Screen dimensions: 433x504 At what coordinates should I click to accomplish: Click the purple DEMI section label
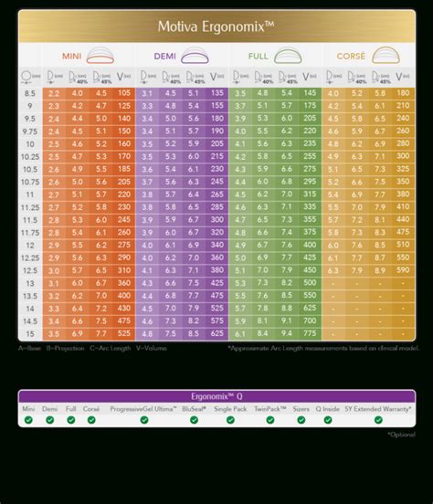[164, 57]
